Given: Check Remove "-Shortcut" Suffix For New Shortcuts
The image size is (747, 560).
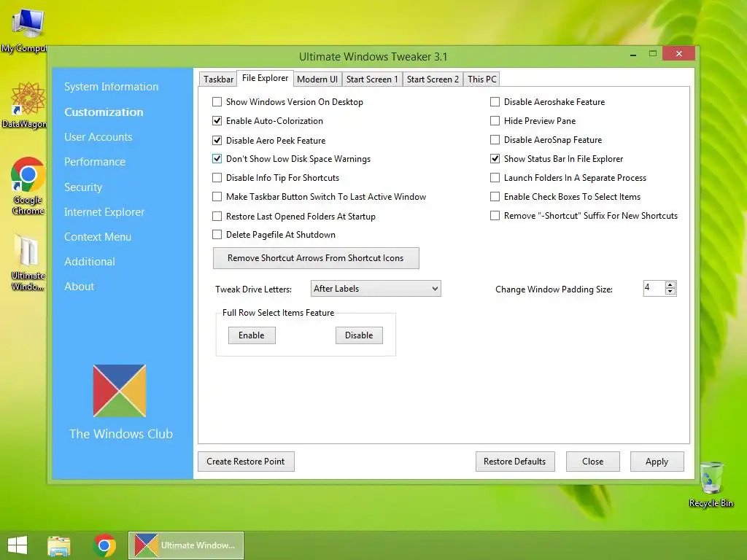Looking at the screenshot, I should pyautogui.click(x=495, y=216).
